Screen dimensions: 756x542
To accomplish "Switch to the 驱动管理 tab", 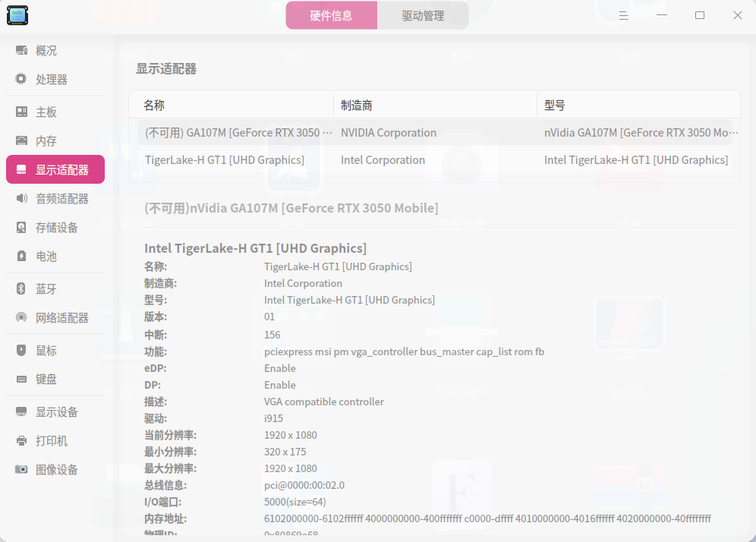I will pos(423,15).
